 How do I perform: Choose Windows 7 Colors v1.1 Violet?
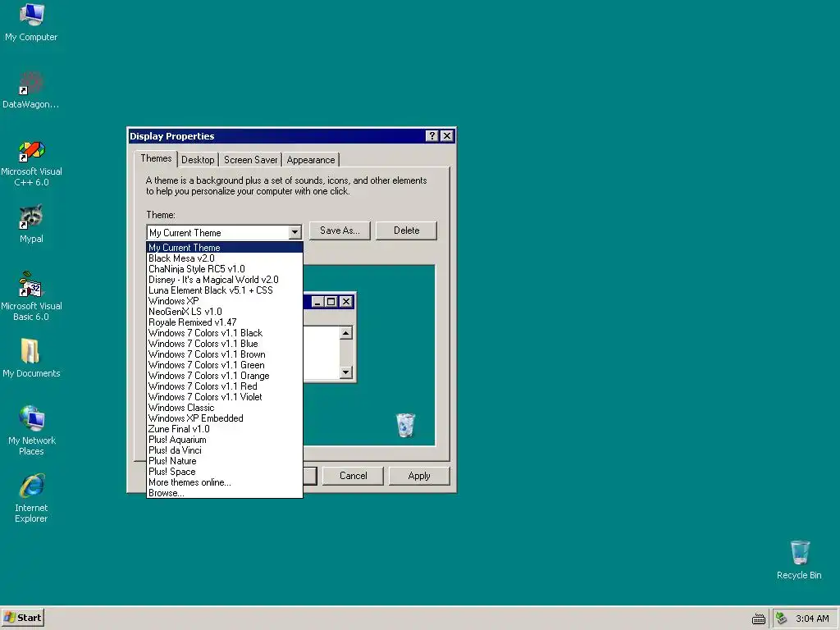click(225, 397)
